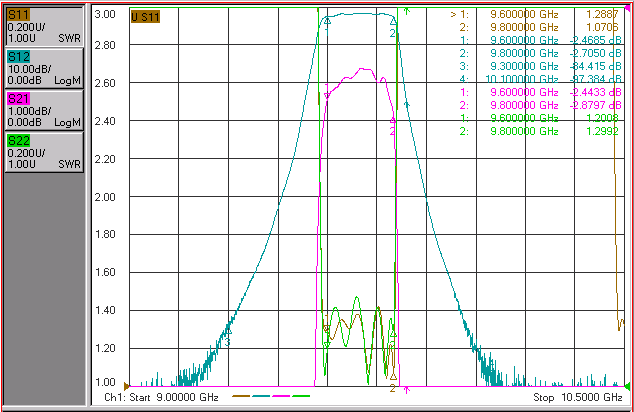Click the green S22 legend line
The height and width of the screenshot is (412, 634).
[x=301, y=396]
